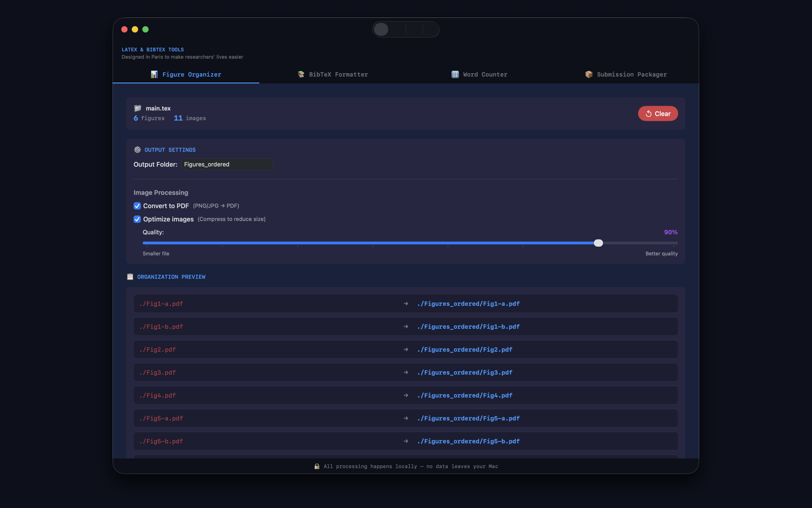This screenshot has width=812, height=508.
Task: Click the 'Smaller file' slider label
Action: tap(156, 254)
